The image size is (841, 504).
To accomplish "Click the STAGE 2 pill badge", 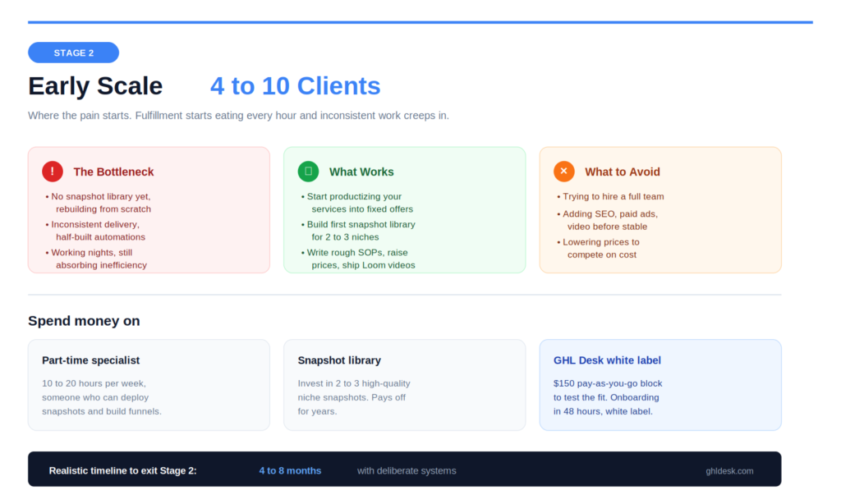I will [x=73, y=53].
